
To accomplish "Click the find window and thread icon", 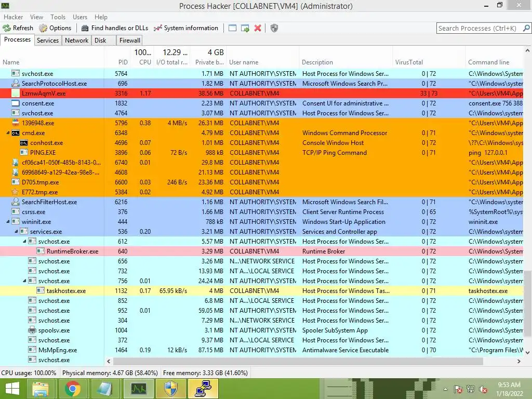I will [x=245, y=28].
